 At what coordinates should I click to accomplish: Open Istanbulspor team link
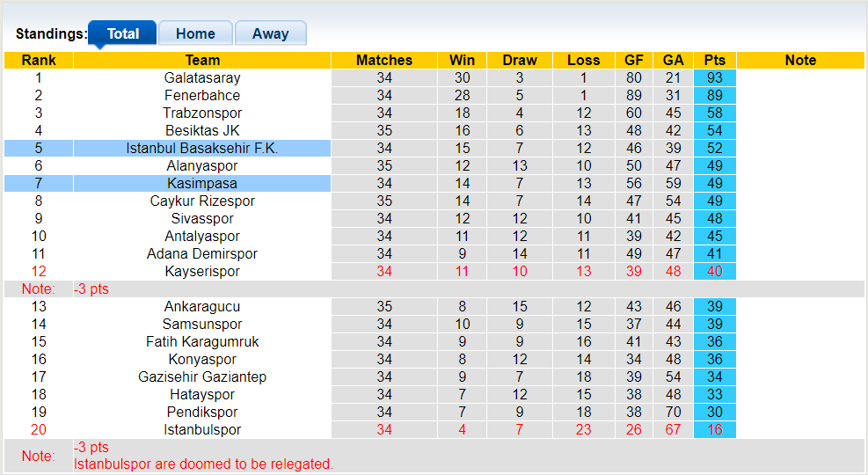[x=202, y=429]
